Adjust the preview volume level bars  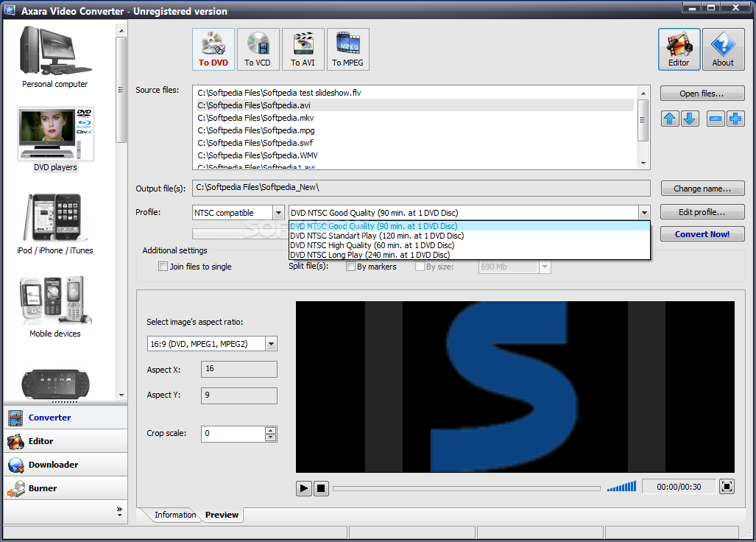621,486
